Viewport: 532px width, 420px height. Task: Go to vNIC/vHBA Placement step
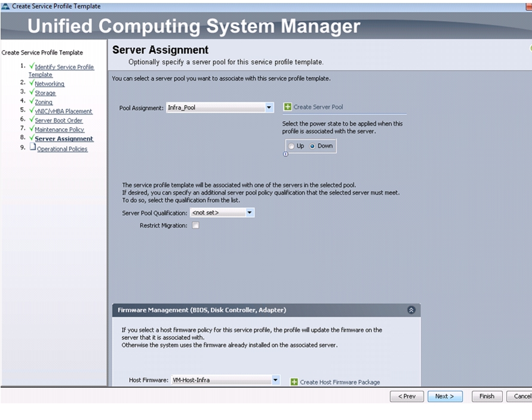(x=63, y=111)
